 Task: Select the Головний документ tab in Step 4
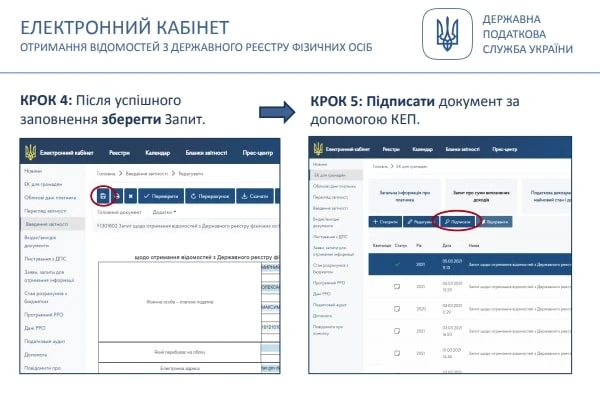coord(119,212)
